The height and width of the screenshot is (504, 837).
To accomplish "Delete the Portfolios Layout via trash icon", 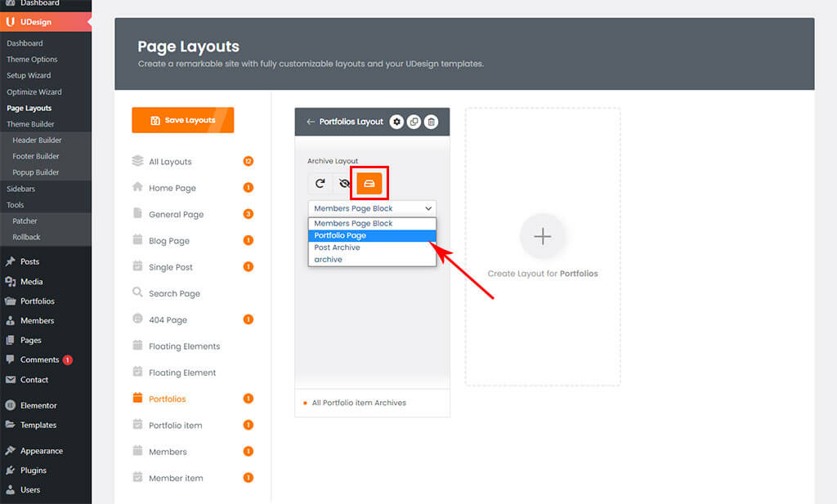I will [x=432, y=122].
